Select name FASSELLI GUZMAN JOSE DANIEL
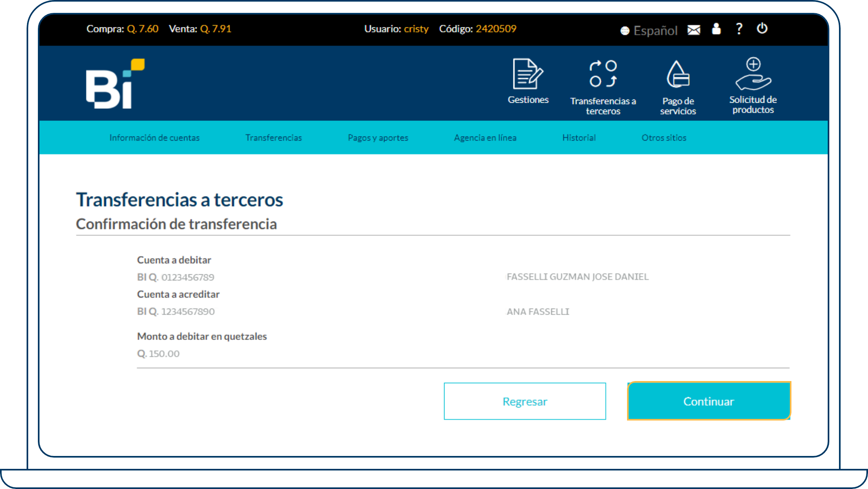This screenshot has height=489, width=868. tap(577, 277)
